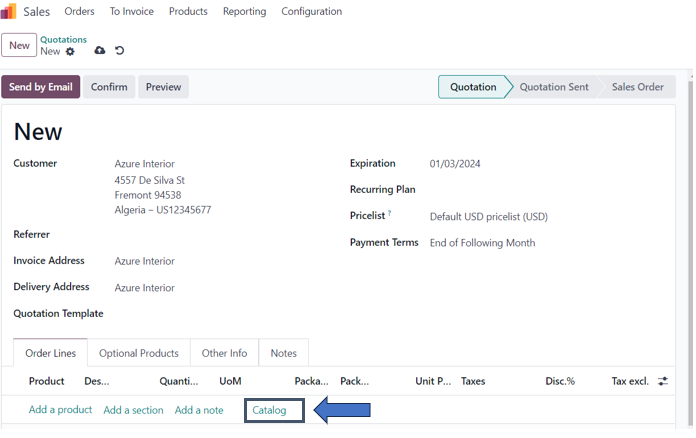696x438 pixels.
Task: Open the Pricelist dropdown field
Action: pyautogui.click(x=488, y=217)
